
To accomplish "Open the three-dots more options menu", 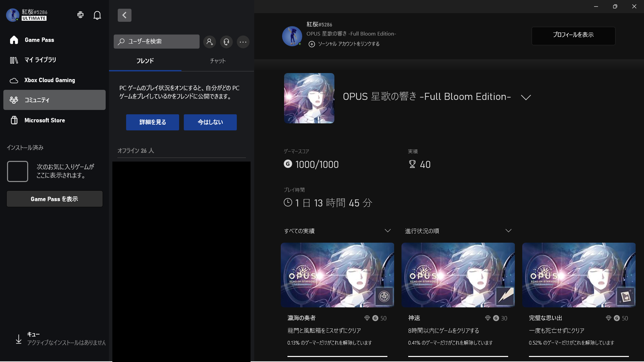I will (243, 42).
